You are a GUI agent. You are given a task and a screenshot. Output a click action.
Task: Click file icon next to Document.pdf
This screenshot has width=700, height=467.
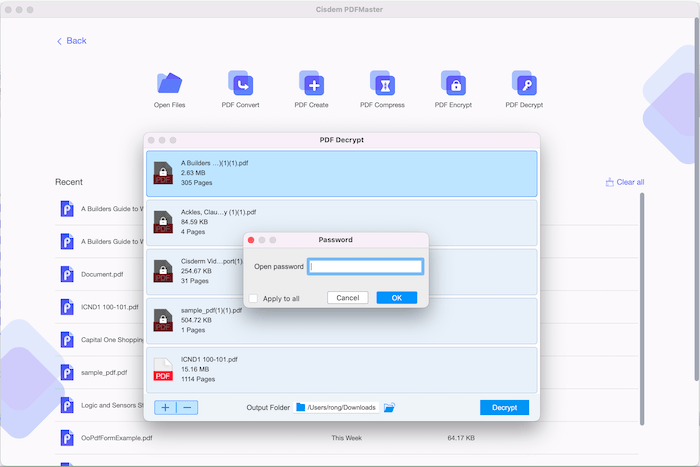[x=67, y=274]
